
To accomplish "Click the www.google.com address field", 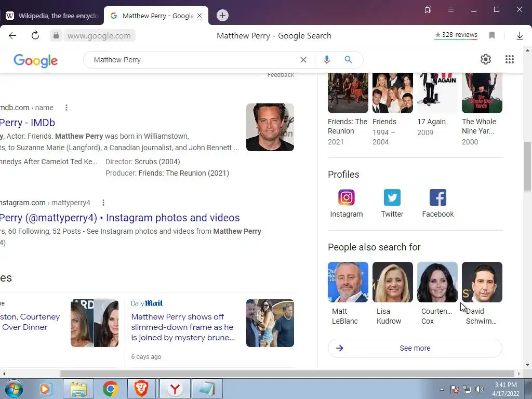I will [99, 36].
